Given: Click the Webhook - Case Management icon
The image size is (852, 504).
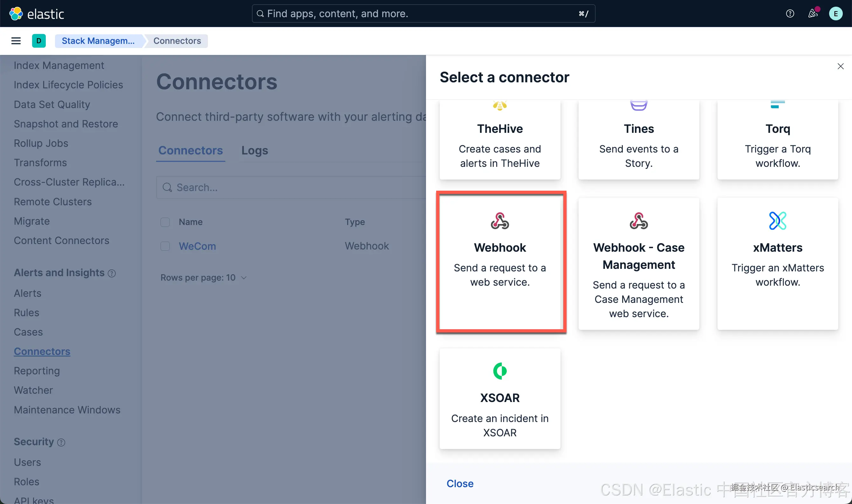Looking at the screenshot, I should pyautogui.click(x=639, y=221).
